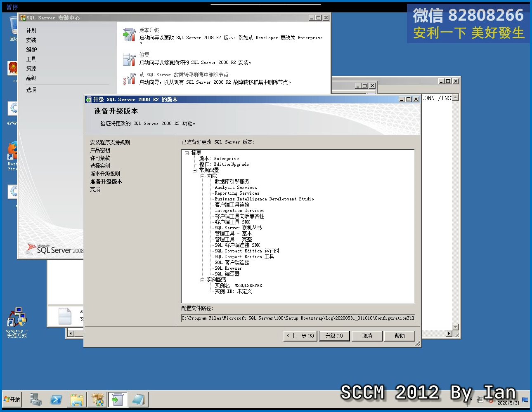Click 产品密钥 step in wizard sidebar
The image size is (532, 412).
[x=100, y=150]
